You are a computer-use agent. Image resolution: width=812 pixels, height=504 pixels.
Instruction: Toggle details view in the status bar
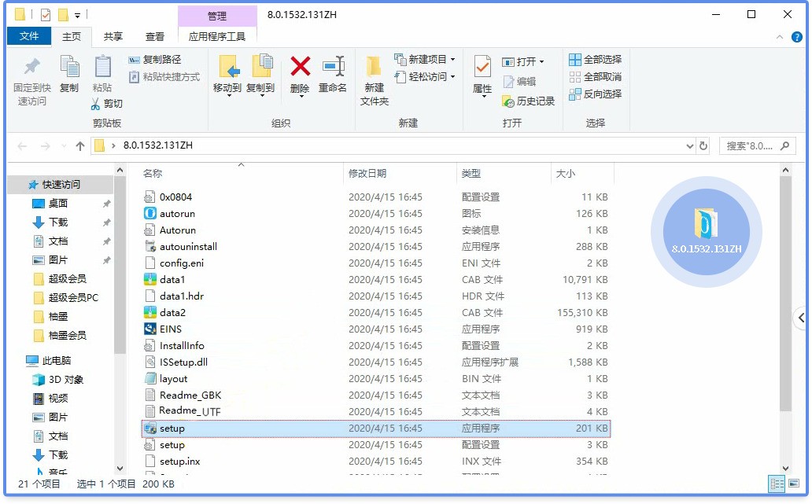coord(778,484)
